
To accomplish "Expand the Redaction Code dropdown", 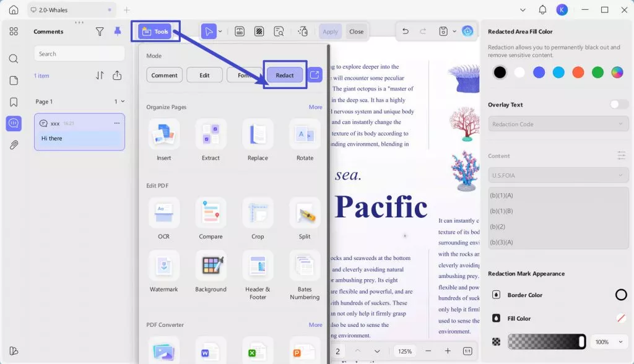I will 558,124.
